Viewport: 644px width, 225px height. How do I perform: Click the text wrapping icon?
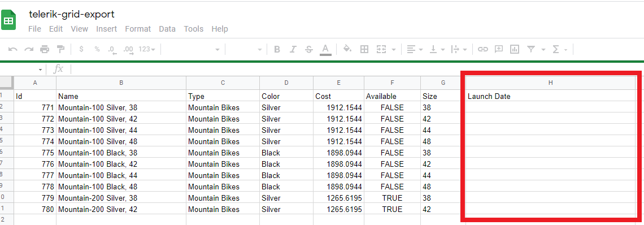[x=455, y=49]
